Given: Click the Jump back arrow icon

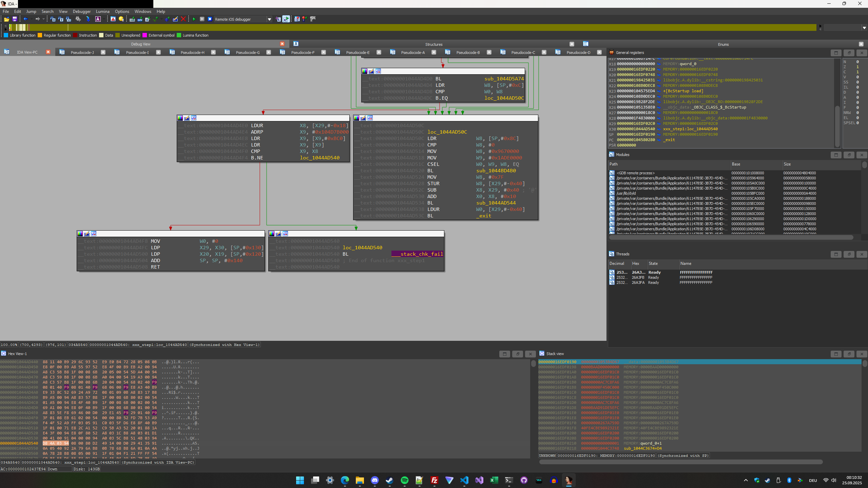Looking at the screenshot, I should tap(25, 19).
